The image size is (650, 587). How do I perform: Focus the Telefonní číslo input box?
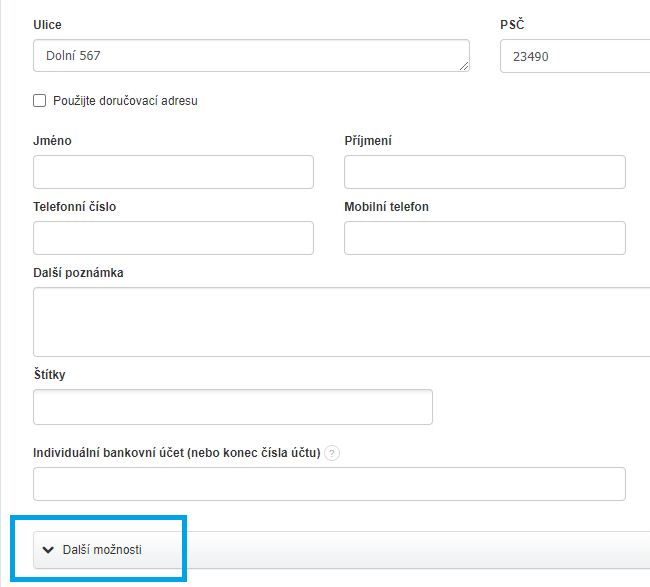point(173,238)
